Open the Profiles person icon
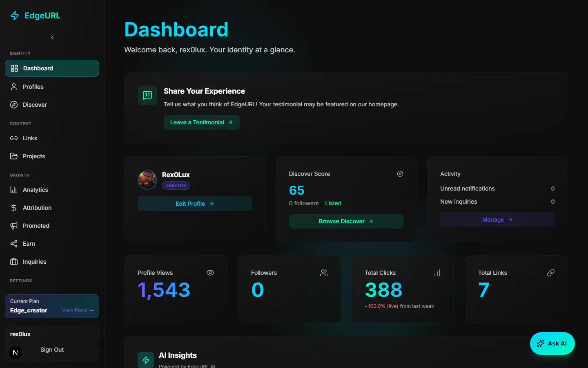This screenshot has height=368, width=588. [x=14, y=87]
